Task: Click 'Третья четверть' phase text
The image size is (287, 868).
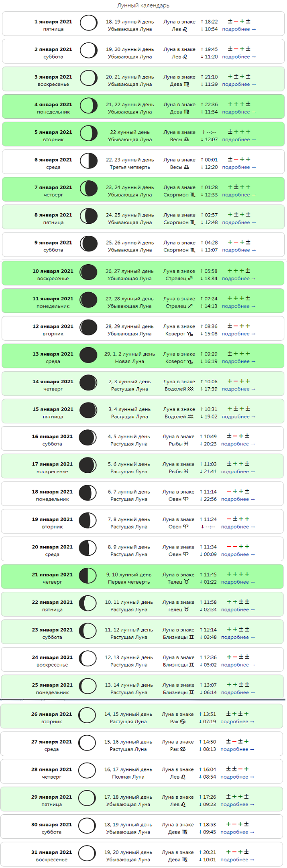Action: (130, 167)
